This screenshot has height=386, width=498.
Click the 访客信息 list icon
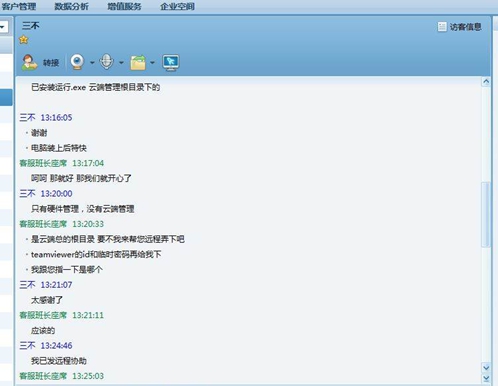point(442,27)
